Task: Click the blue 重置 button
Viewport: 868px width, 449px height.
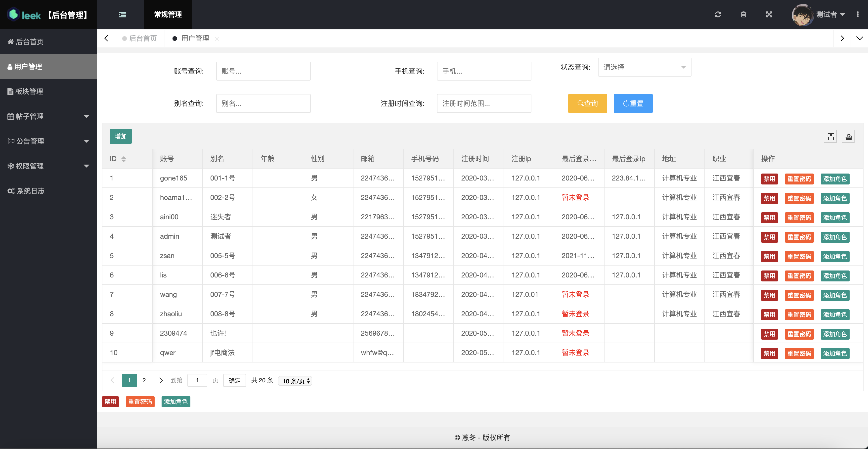Action: click(633, 103)
